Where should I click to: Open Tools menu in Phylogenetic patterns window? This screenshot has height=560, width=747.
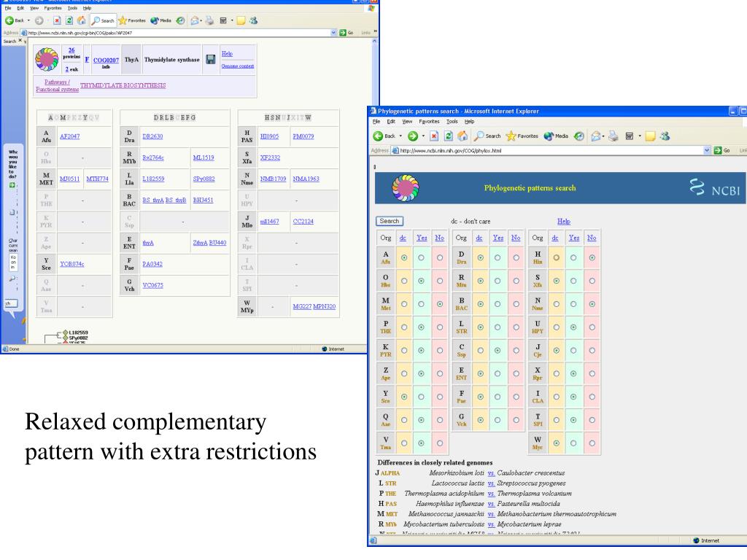point(452,122)
